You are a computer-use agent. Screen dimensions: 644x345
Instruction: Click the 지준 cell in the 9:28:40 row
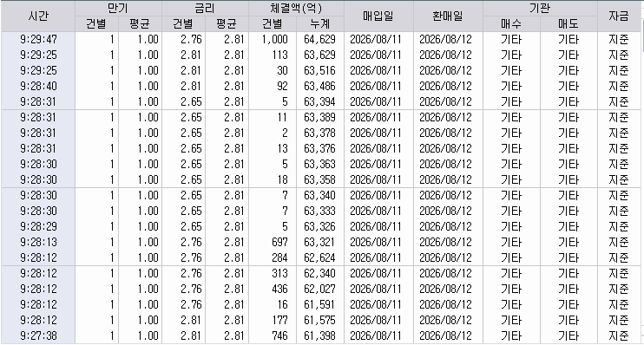(x=619, y=86)
